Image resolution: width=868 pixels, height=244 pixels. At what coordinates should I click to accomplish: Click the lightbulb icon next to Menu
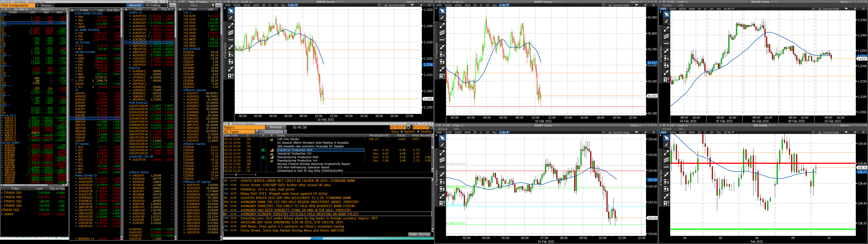coord(213,5)
